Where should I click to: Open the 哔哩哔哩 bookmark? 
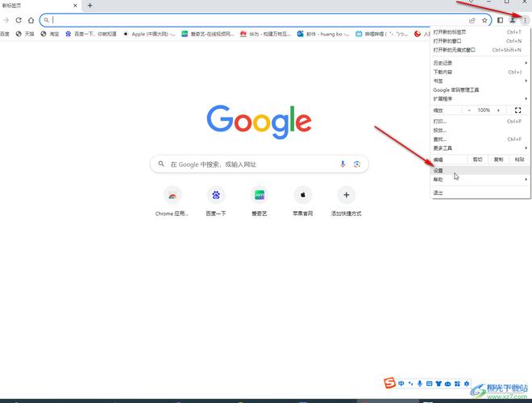[382, 34]
